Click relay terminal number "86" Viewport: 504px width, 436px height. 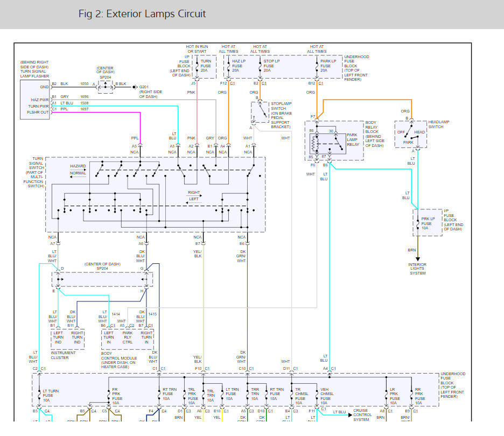(x=311, y=131)
